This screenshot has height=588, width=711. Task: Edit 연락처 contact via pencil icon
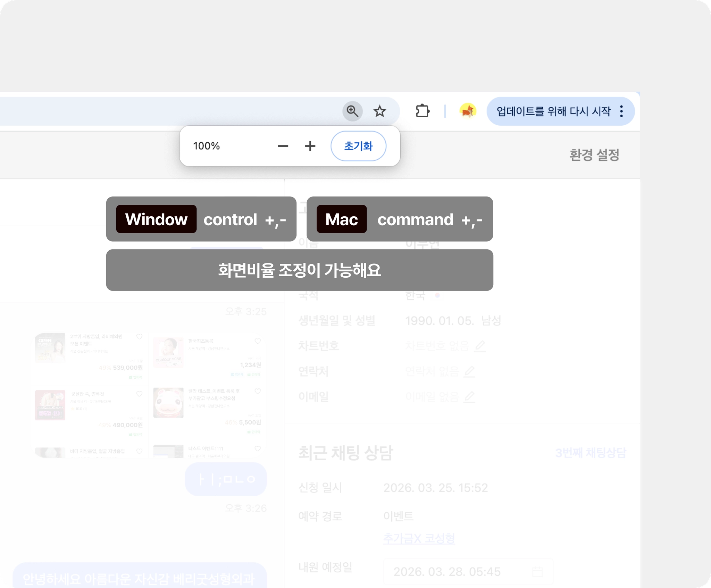(x=470, y=371)
